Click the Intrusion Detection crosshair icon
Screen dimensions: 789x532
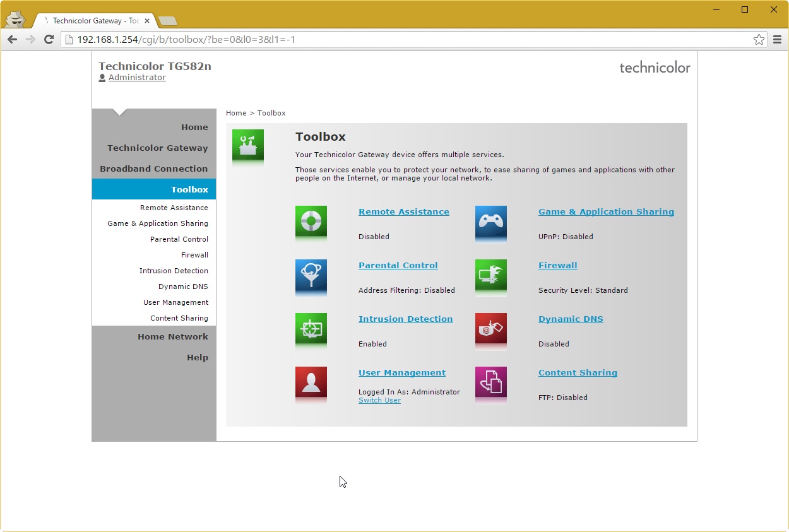tap(311, 329)
